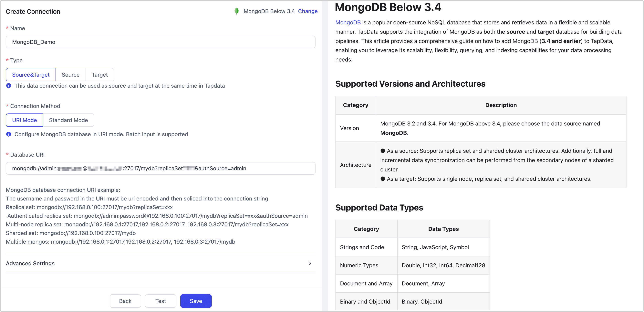The height and width of the screenshot is (312, 644).
Task: Open the MongoDB hyperlink in the docs
Action: pyautogui.click(x=348, y=22)
